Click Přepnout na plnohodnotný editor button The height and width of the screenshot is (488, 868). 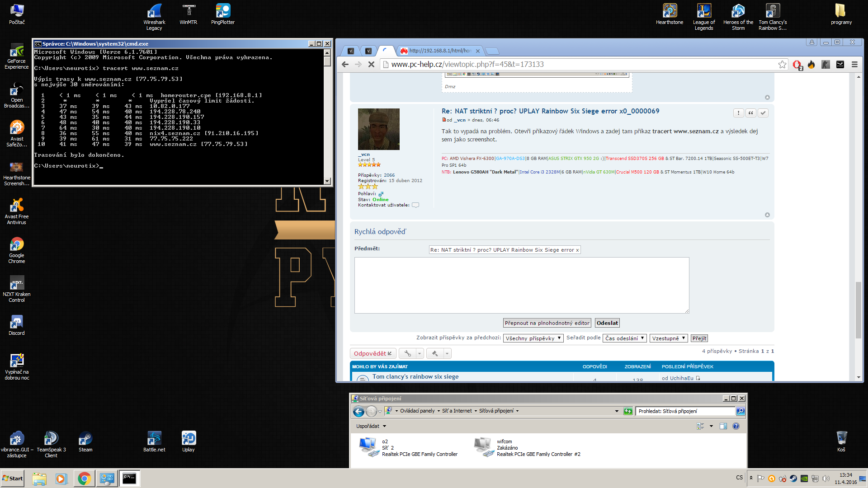(547, 323)
